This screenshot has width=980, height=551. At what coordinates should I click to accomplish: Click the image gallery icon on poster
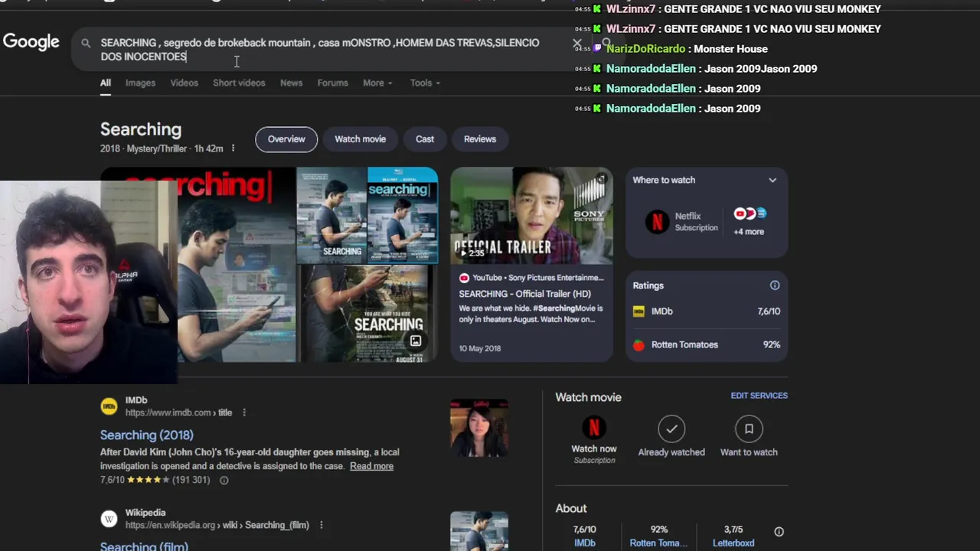pyautogui.click(x=415, y=341)
